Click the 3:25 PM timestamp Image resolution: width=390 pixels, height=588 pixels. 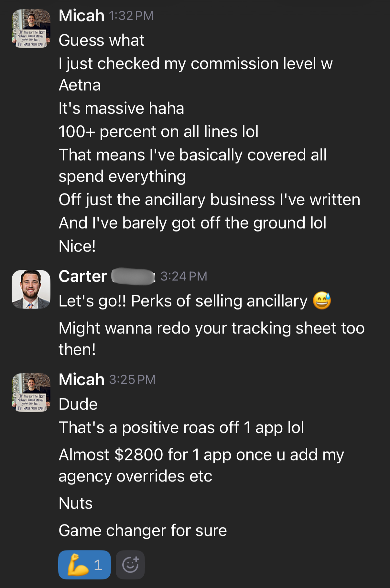[x=132, y=379]
